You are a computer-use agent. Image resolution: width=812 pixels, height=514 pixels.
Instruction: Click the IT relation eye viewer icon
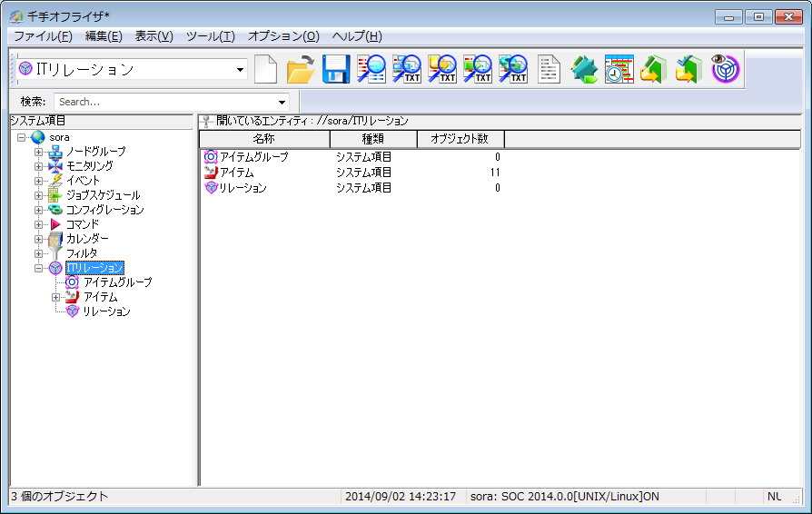(726, 69)
